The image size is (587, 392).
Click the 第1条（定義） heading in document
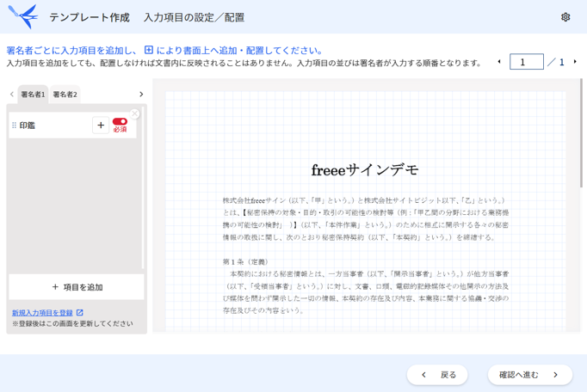coord(245,262)
